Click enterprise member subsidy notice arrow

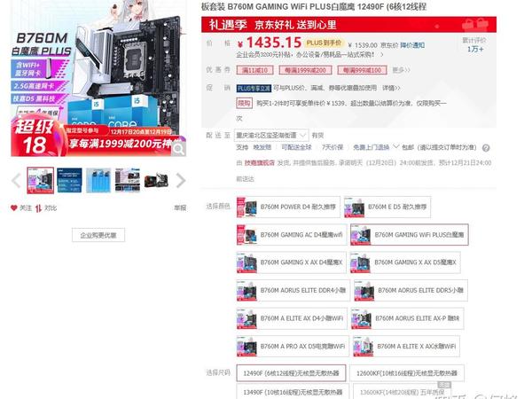(382, 54)
